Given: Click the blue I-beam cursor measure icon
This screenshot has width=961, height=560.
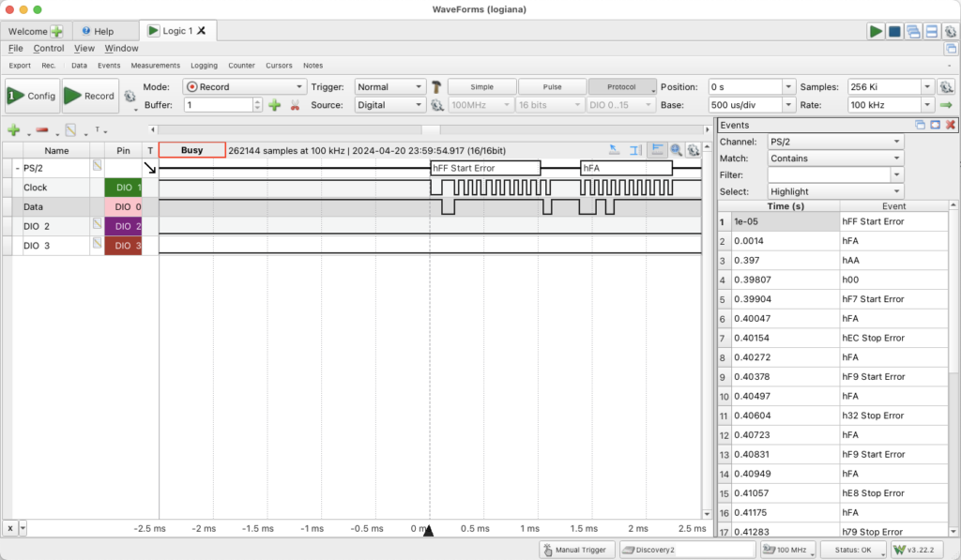Looking at the screenshot, I should 635,150.
